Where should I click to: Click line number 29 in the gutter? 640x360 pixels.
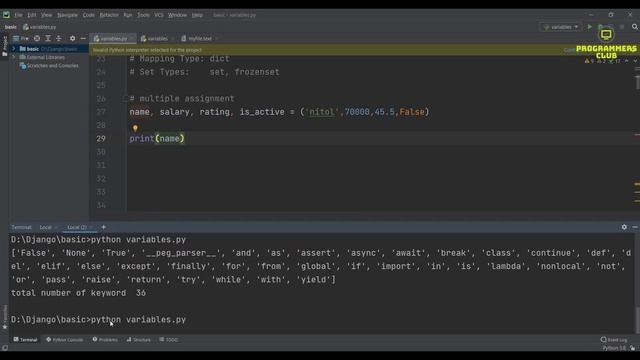tap(101, 139)
